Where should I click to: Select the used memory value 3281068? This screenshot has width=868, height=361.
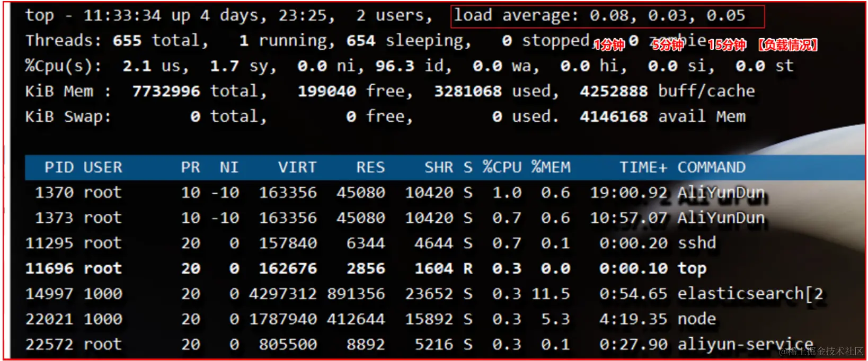pos(468,92)
